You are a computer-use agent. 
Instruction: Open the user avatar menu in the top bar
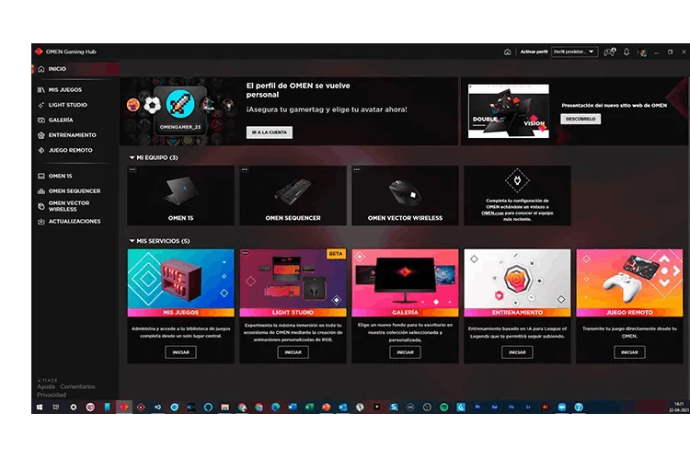tap(643, 52)
